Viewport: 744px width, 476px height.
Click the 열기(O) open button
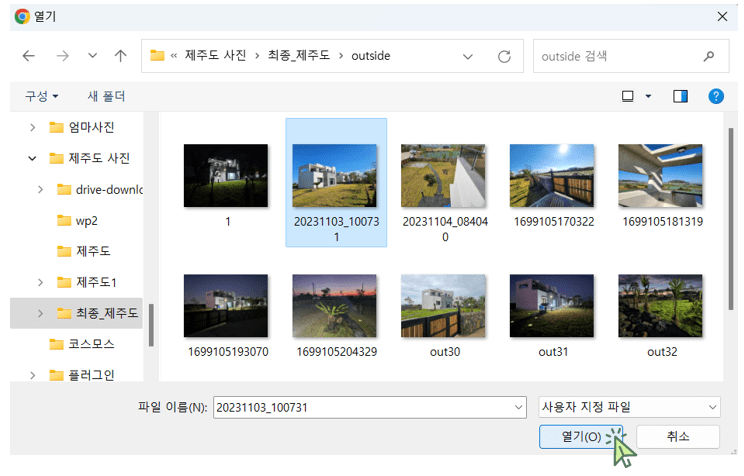581,437
